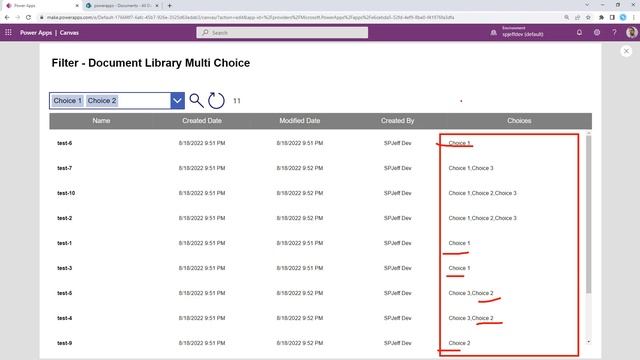Select the test-6 row name
Viewport: 640px width, 360px height.
[64, 143]
